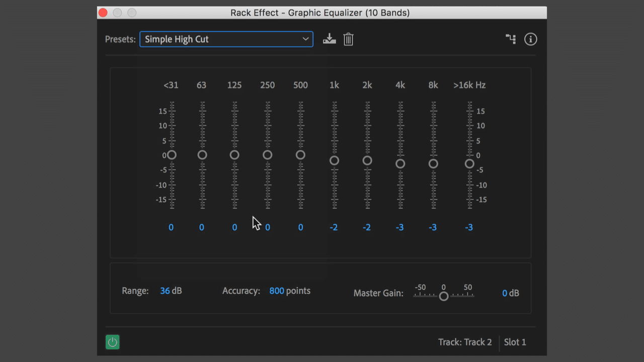Edit the Accuracy value 800 points

290,291
